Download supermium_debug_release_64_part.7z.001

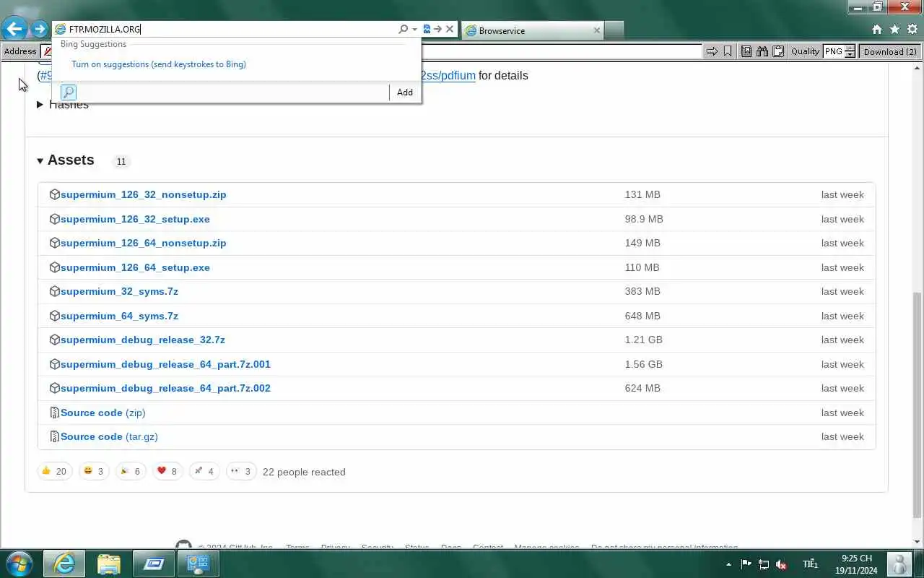tap(165, 364)
